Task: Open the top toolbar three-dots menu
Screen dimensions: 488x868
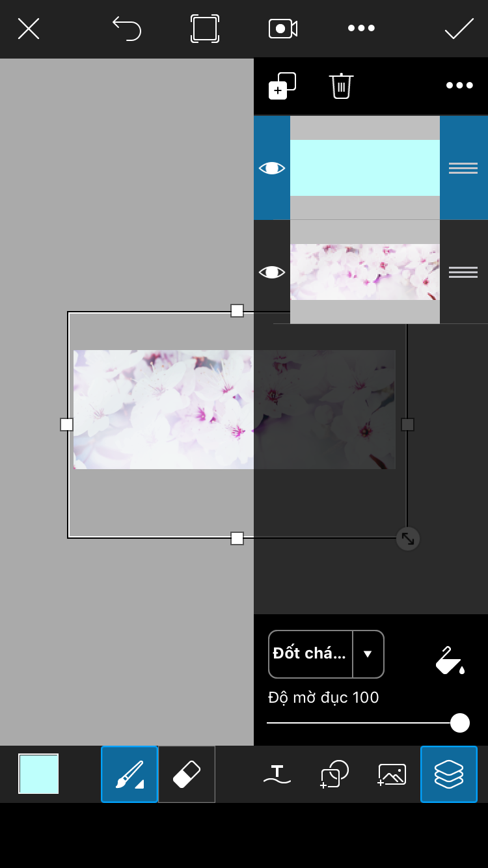Action: coord(361,28)
